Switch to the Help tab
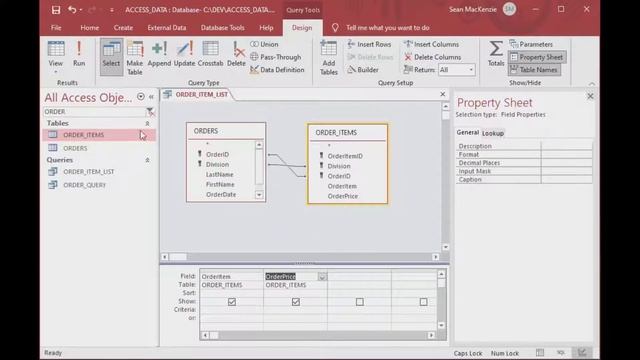640x360 pixels. coord(266,28)
